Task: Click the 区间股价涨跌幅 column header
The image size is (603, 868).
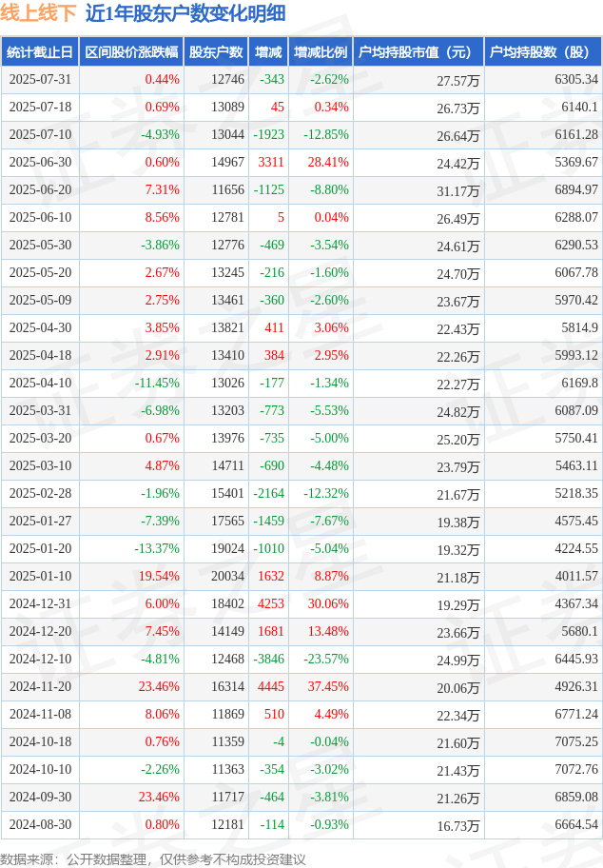Action: (131, 52)
